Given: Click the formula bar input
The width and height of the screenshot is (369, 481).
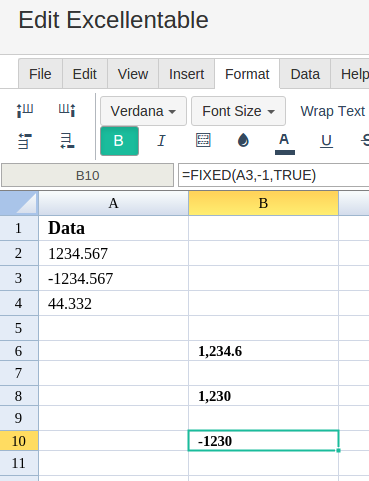Looking at the screenshot, I should click(273, 175).
